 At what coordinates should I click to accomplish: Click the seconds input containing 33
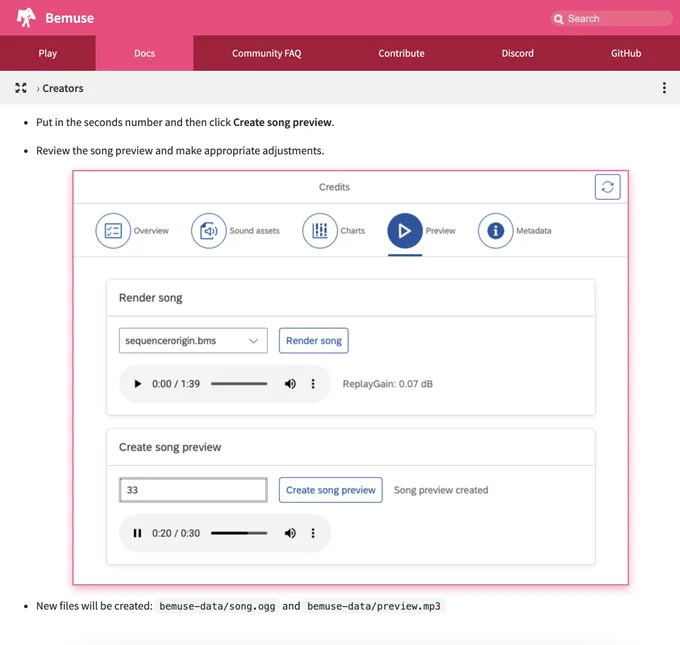pos(193,490)
